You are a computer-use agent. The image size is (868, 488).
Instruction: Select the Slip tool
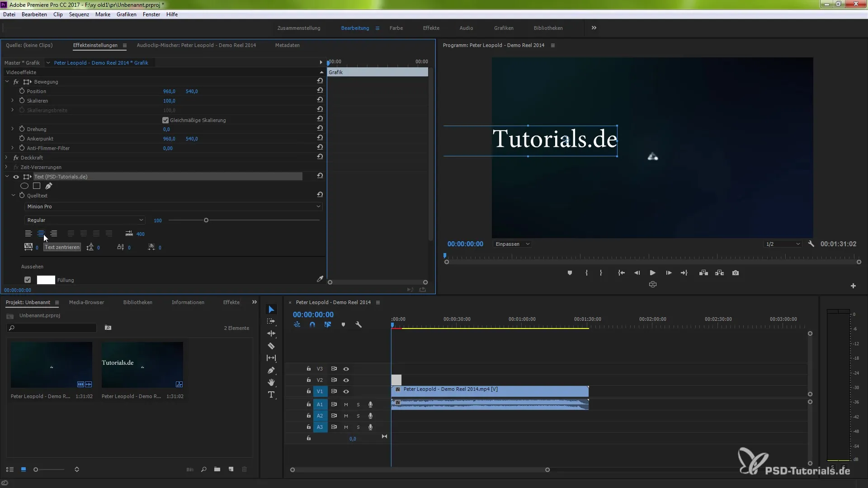(271, 358)
